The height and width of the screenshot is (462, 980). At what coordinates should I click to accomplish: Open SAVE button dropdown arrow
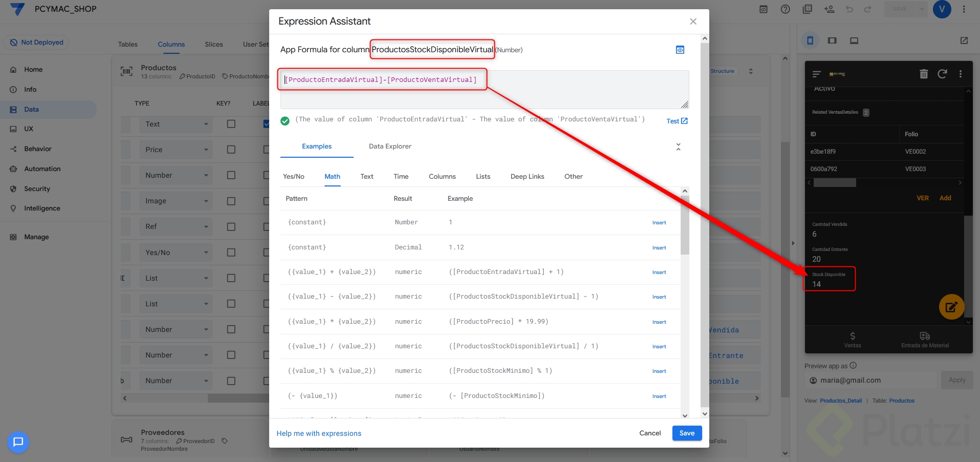click(x=922, y=9)
